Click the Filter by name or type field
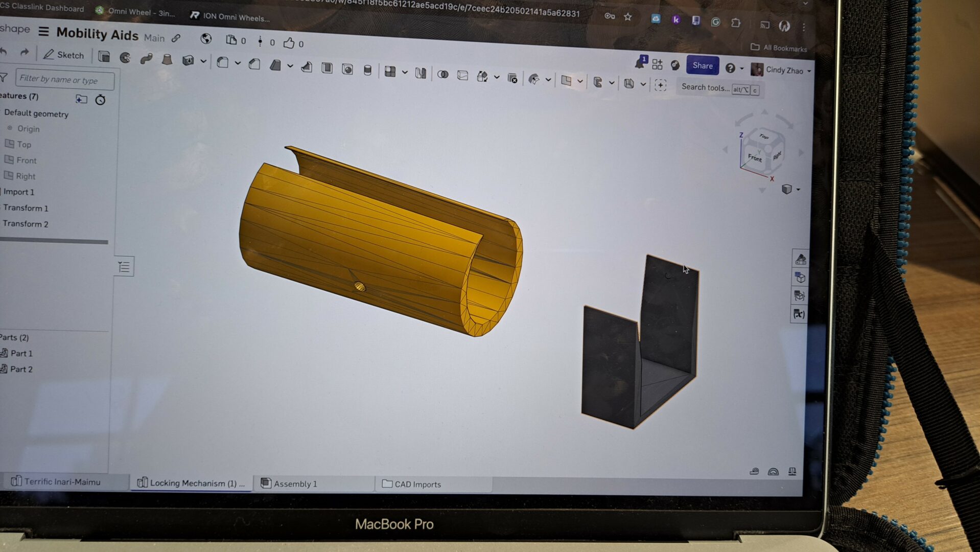Viewport: 980px width, 552px height. click(x=64, y=79)
